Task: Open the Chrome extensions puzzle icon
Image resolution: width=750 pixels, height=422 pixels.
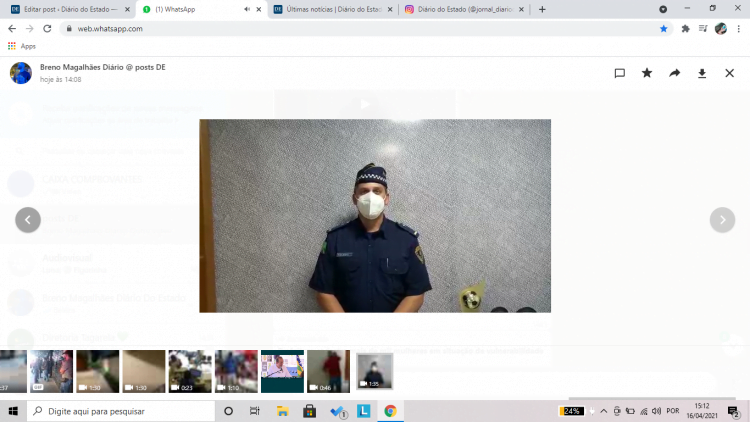Action: click(685, 29)
